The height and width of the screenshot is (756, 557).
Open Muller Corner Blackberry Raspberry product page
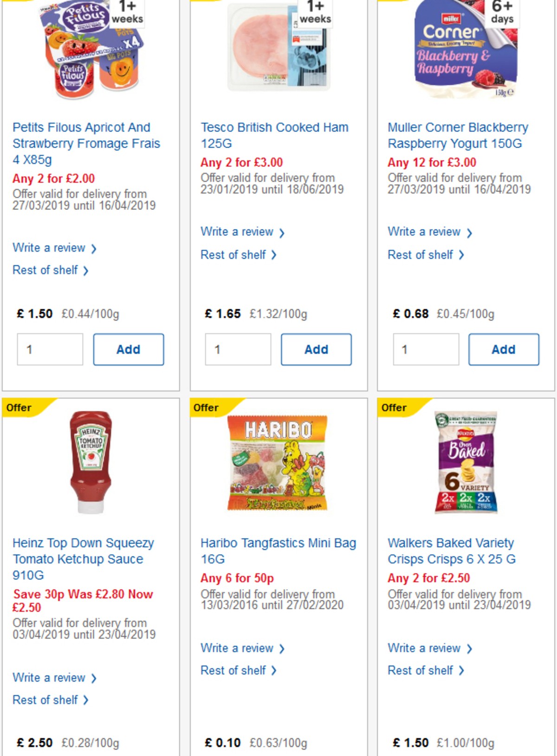coord(458,135)
